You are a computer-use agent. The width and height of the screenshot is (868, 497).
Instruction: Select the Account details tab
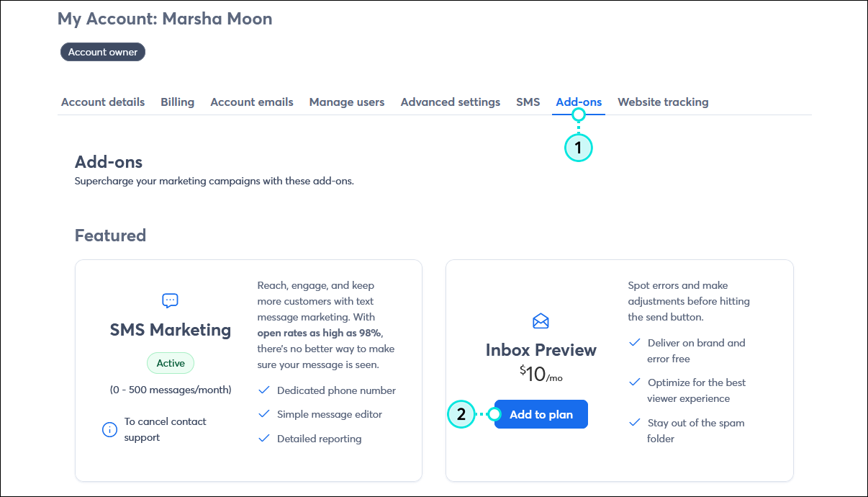coord(102,102)
